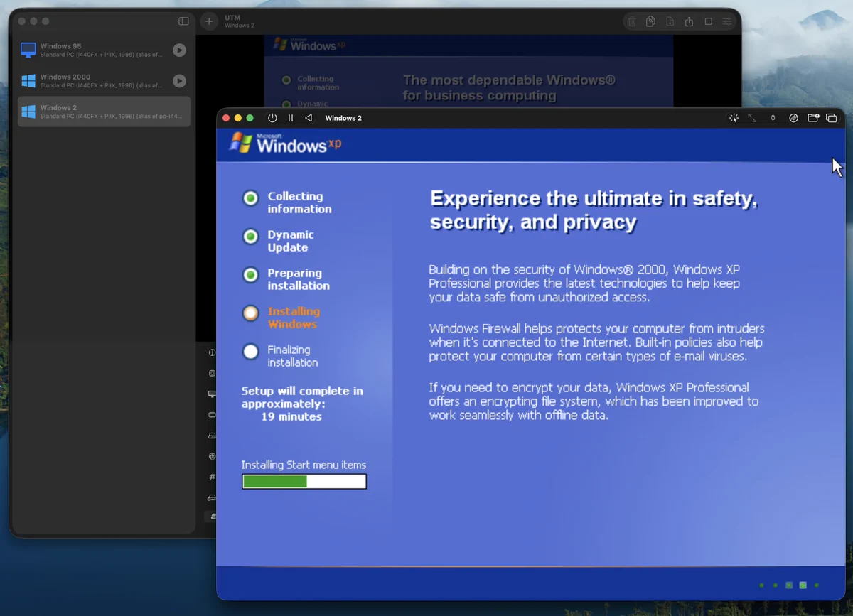Viewport: 853px width, 616px height.
Task: Click the windows overlap icon in VM toolbar
Action: pos(832,118)
